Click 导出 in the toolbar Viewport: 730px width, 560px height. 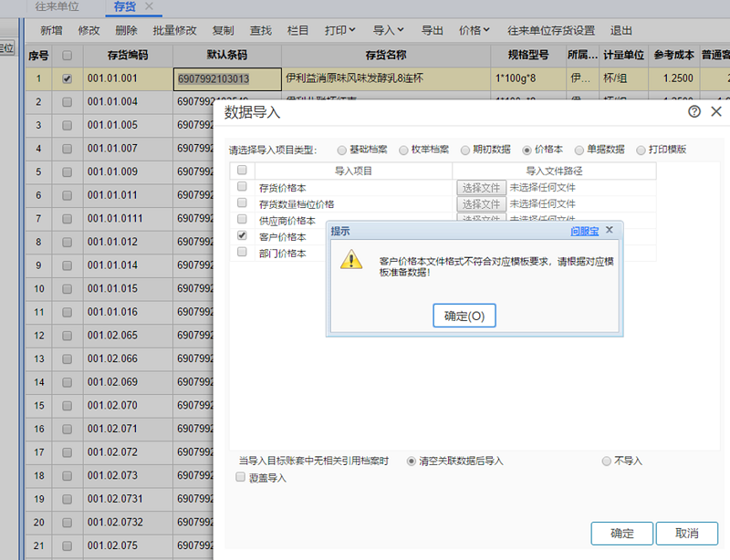pos(432,31)
